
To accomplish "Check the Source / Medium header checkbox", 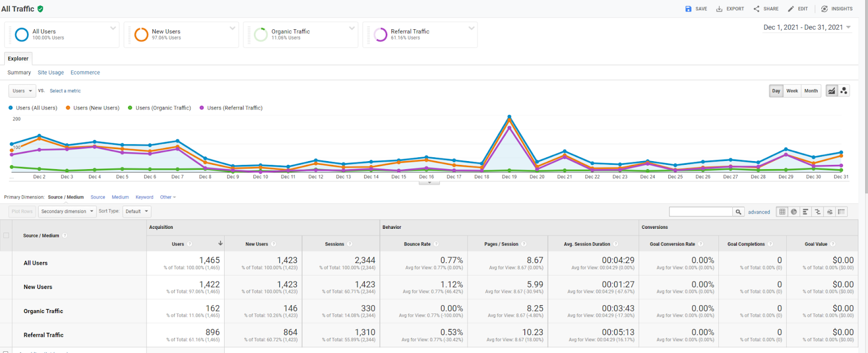I will point(7,235).
